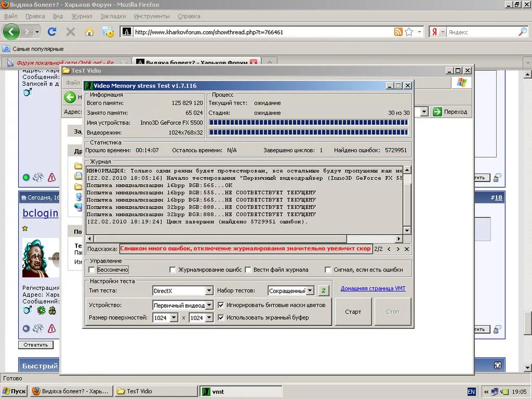Uncheck Использовать экранный буфер
Image resolution: width=532 pixels, height=399 pixels.
coord(221,317)
